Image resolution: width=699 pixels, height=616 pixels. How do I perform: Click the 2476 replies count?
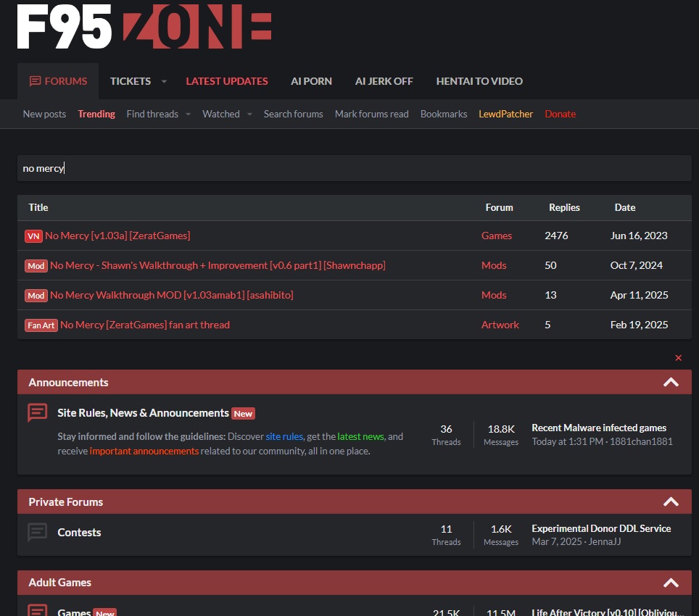(556, 236)
